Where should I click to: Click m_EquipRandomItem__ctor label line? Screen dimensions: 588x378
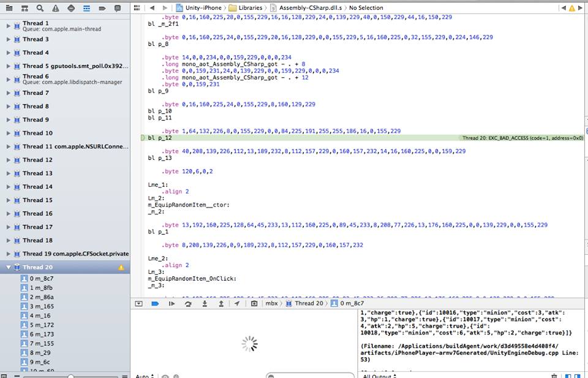coord(189,205)
